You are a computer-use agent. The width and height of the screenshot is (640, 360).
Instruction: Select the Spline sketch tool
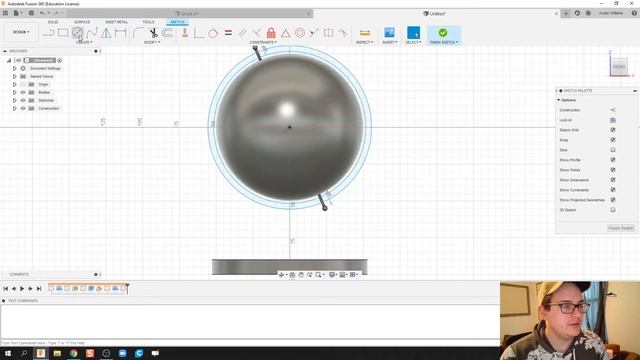pos(92,33)
